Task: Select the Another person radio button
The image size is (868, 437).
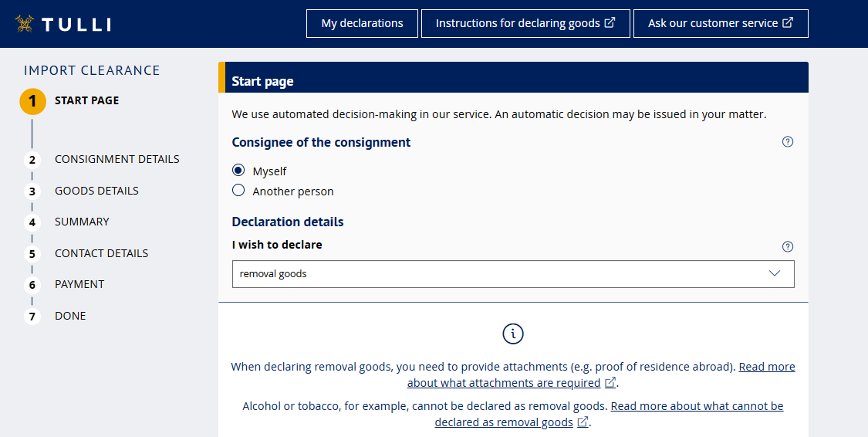Action: pyautogui.click(x=238, y=191)
